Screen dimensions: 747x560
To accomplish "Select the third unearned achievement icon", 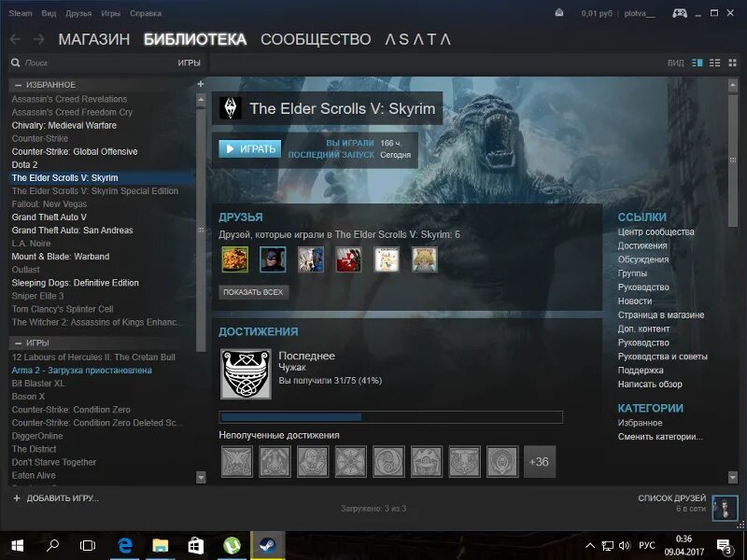I will (313, 461).
